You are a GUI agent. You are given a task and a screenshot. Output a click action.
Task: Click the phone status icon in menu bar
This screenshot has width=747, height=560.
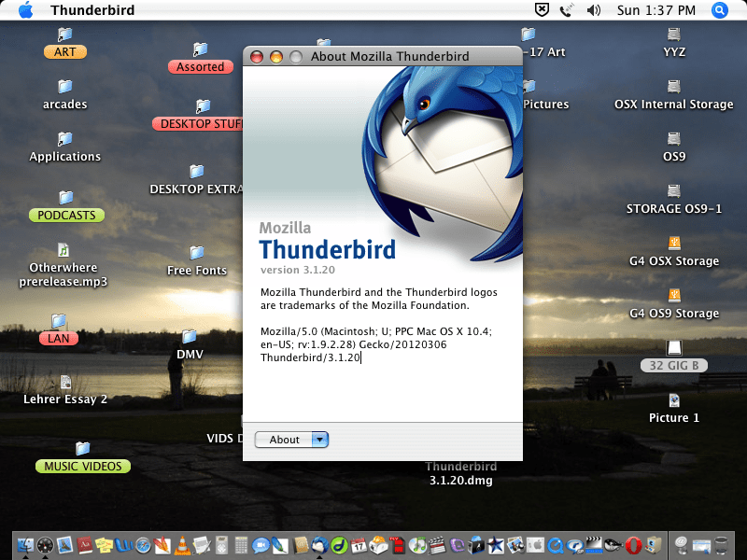coord(567,10)
